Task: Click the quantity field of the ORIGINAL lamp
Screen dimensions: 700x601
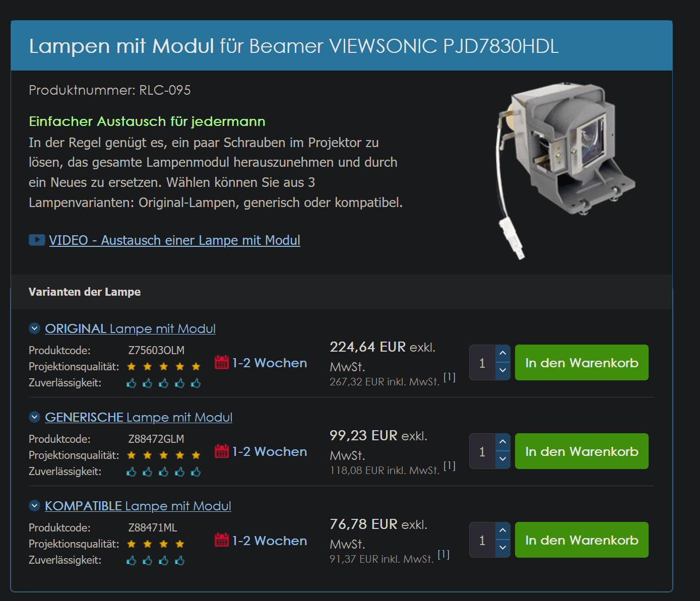Action: coord(482,363)
